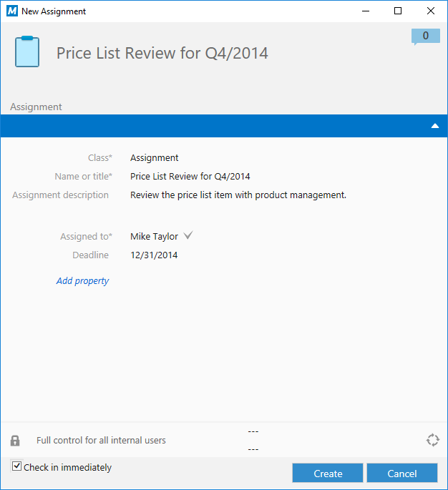Click the lower workflow state dashes

253,449
